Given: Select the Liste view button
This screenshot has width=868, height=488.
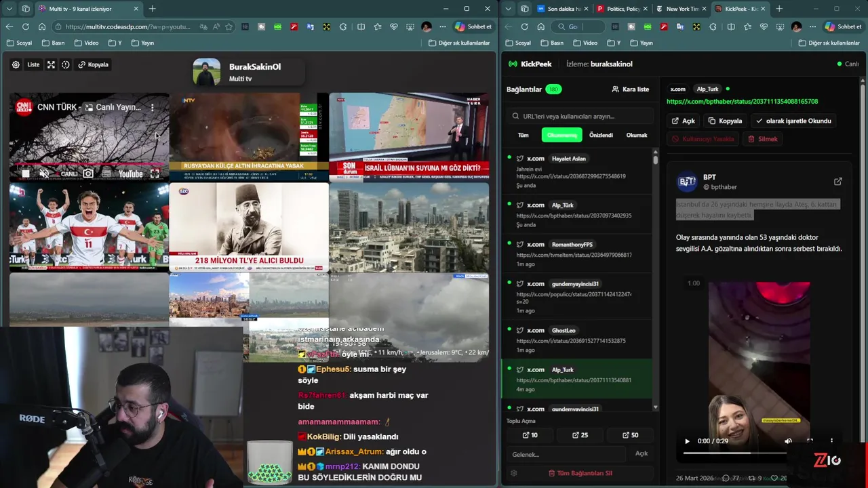Looking at the screenshot, I should (x=33, y=64).
